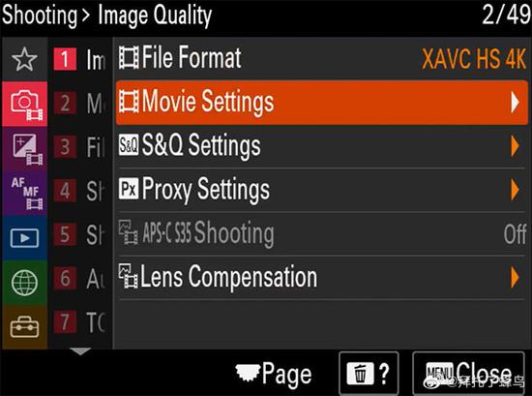Select the Shooting camera tab icon

(x=24, y=104)
